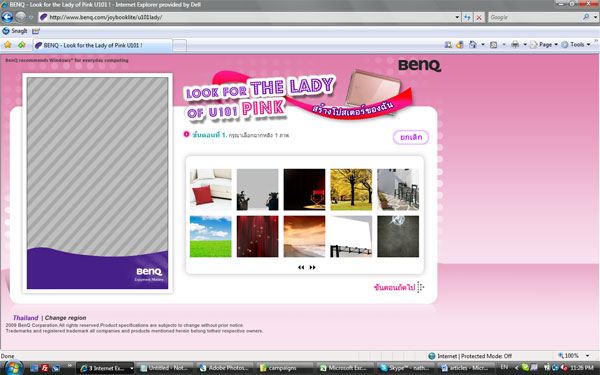Select the sunset beach background thumbnail

[x=304, y=236]
